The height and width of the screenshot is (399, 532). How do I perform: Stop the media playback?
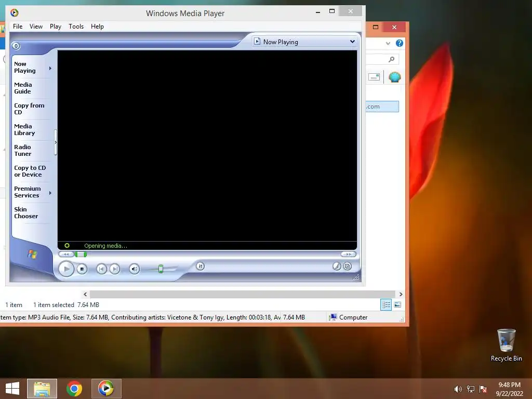click(x=82, y=269)
